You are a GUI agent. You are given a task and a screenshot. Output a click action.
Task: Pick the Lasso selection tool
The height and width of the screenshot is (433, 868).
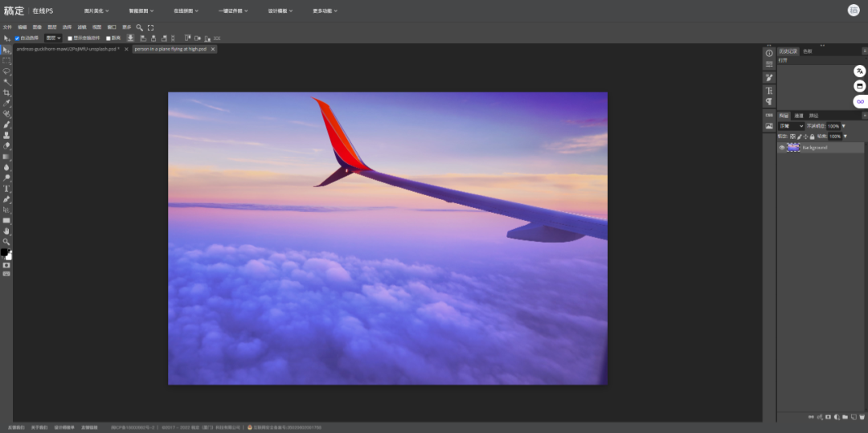click(6, 71)
